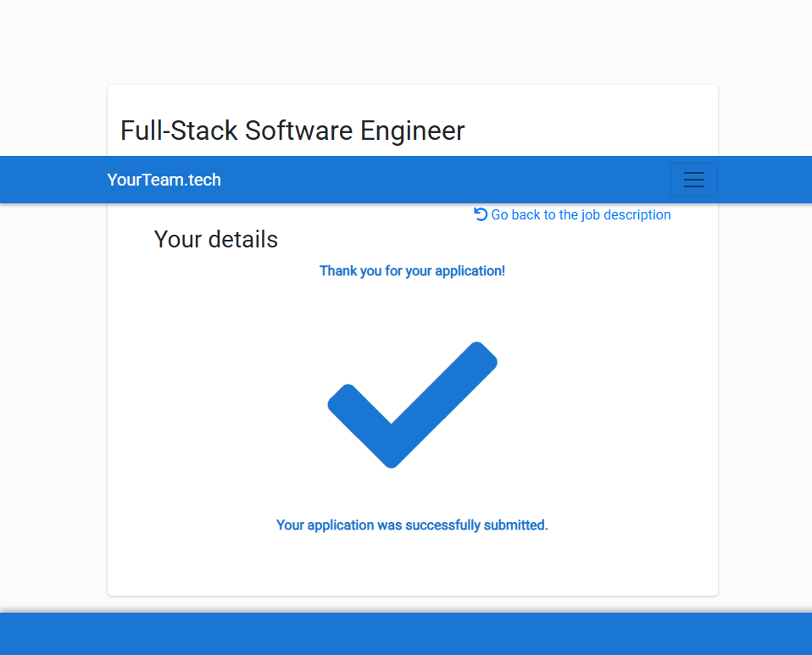
Task: Click the word "Full-Stack" in the job title
Action: pos(179,130)
